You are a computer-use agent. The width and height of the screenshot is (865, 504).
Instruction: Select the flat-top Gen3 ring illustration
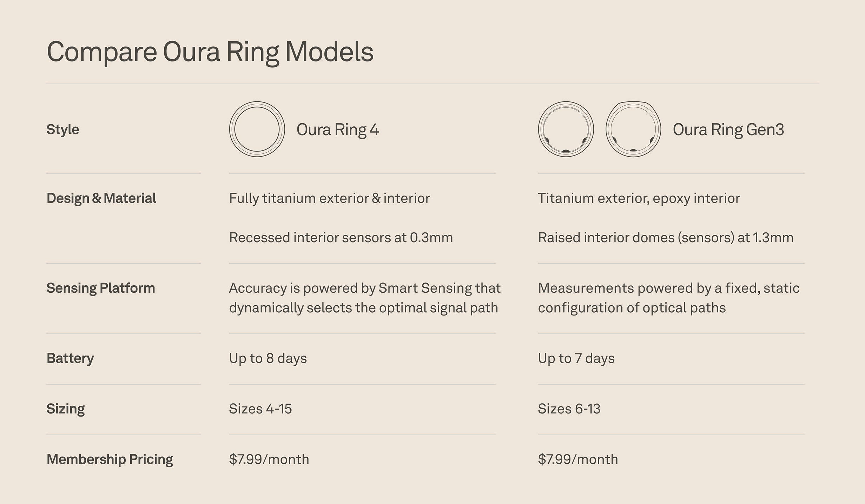coord(633,129)
